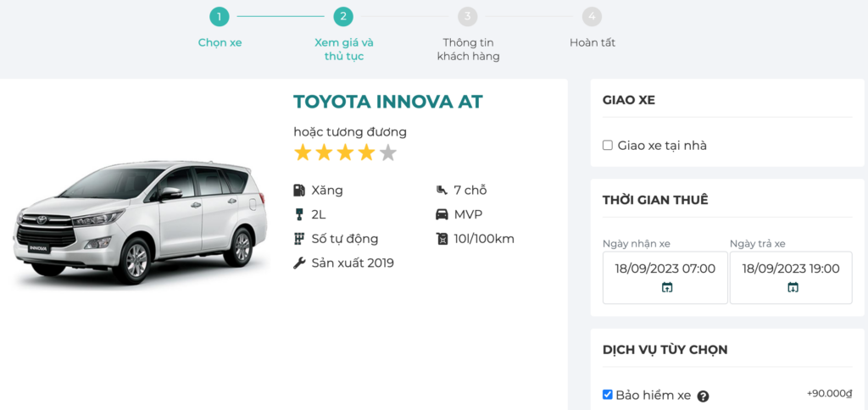Go to step 1 Chọn xe
Image resolution: width=868 pixels, height=410 pixels.
(220, 17)
